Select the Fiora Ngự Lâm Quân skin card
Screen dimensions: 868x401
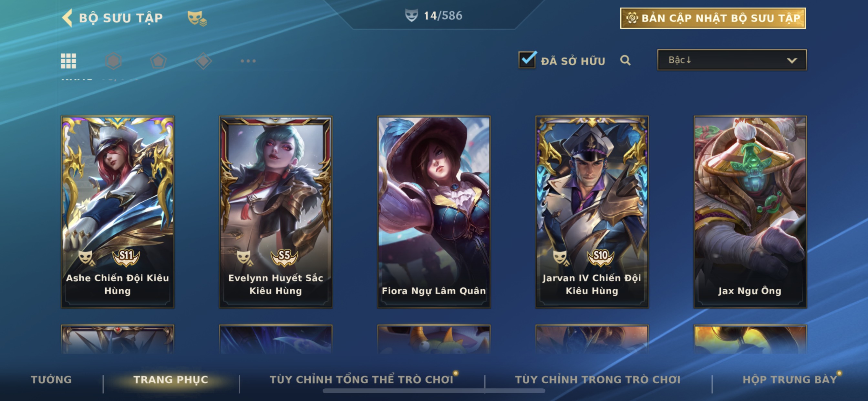[x=434, y=212]
